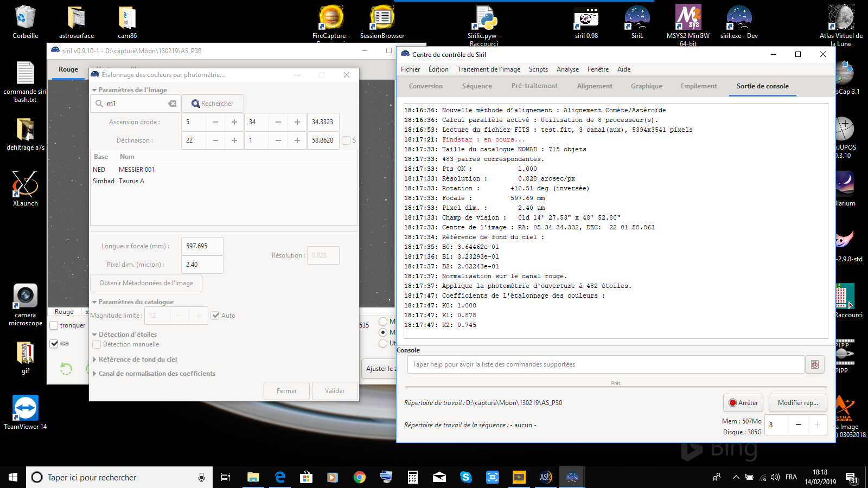Select the Simbad Taurus A result row
The height and width of the screenshot is (488, 868).
click(x=224, y=181)
